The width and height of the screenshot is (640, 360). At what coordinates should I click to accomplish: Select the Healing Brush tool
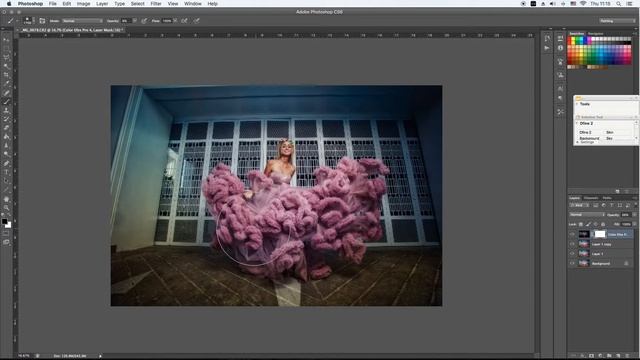click(6, 93)
